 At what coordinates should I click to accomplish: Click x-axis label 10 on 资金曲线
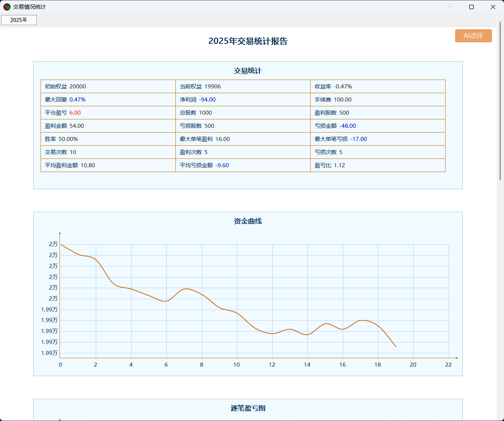[236, 365]
